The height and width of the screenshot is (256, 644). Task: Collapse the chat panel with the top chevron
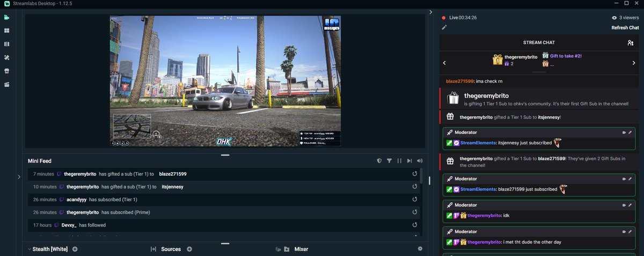431,12
